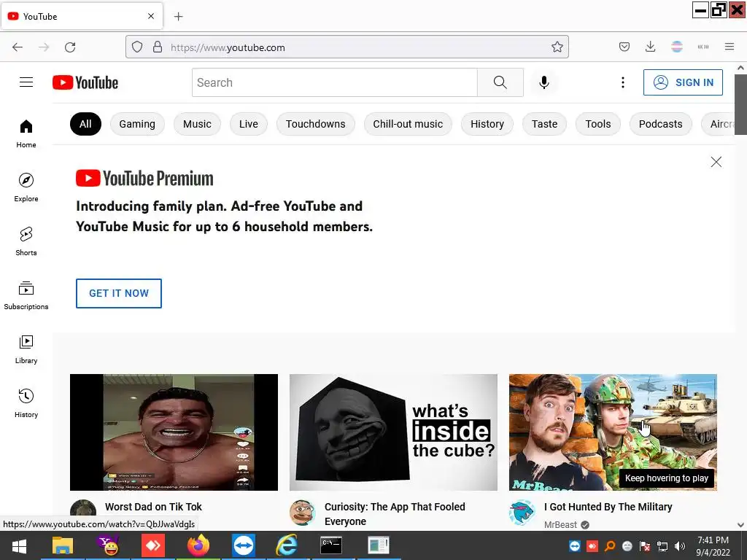
Task: Click the striped extension icon in toolbar
Action: point(677,47)
